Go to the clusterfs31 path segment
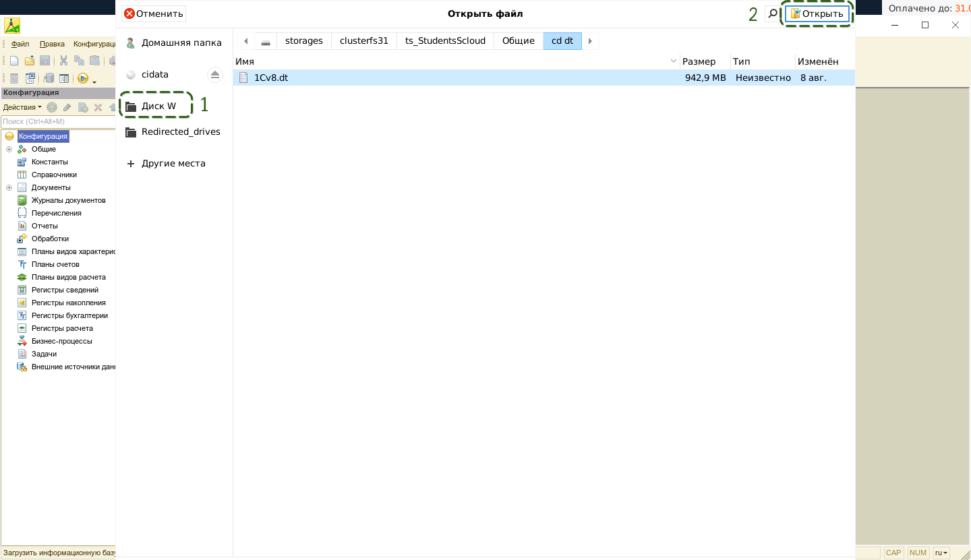 click(x=364, y=41)
